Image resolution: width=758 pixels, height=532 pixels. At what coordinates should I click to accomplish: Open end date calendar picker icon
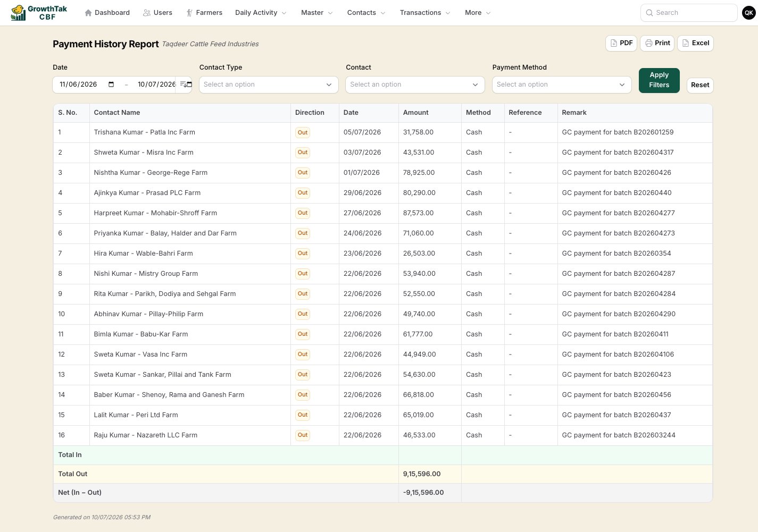[189, 85]
